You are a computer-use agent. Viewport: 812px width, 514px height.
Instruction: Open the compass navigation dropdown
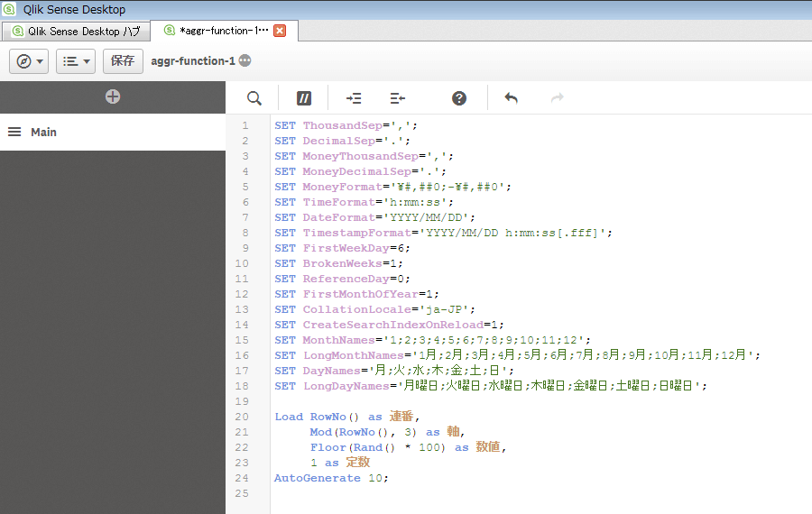tap(29, 61)
